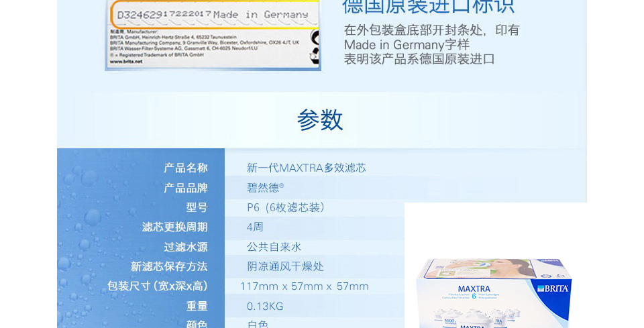Click the Made in Germany label photo
The image size is (644, 328).
(213, 36)
